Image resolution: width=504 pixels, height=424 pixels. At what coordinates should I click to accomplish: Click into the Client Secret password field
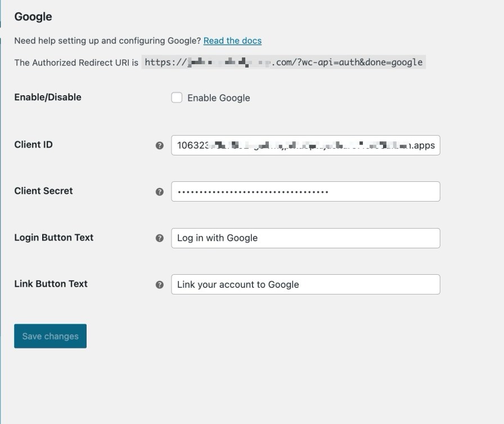(305, 191)
